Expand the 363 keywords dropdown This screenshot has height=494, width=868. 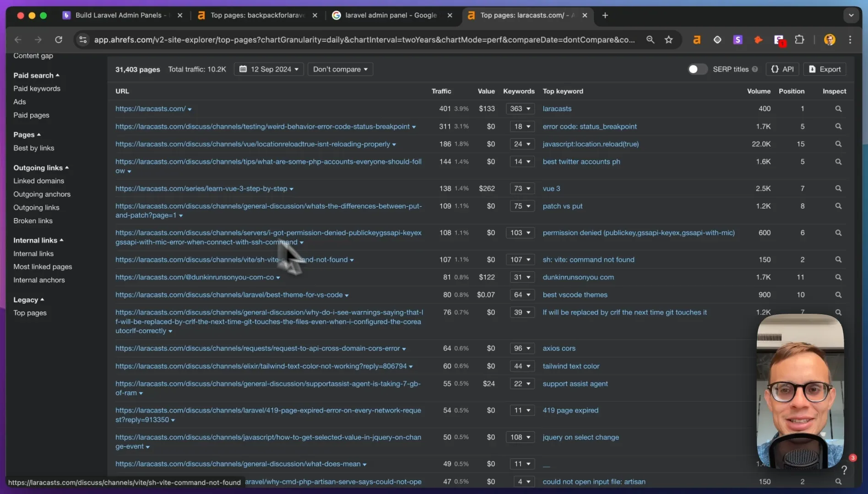click(x=520, y=109)
